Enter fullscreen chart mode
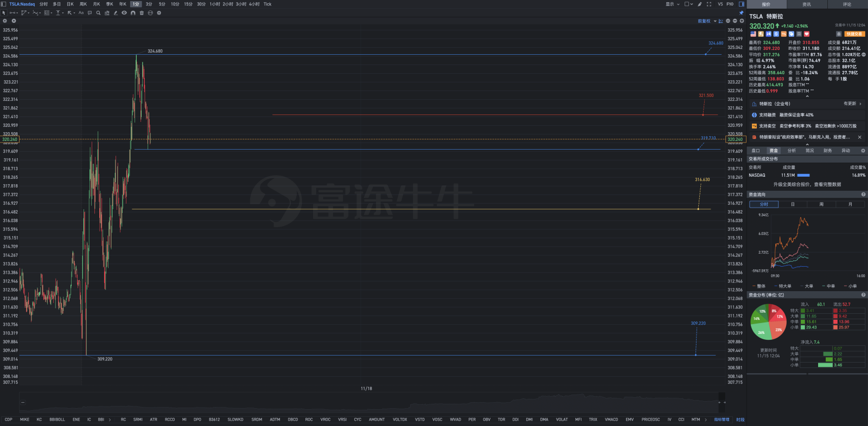868x426 pixels. coord(709,4)
